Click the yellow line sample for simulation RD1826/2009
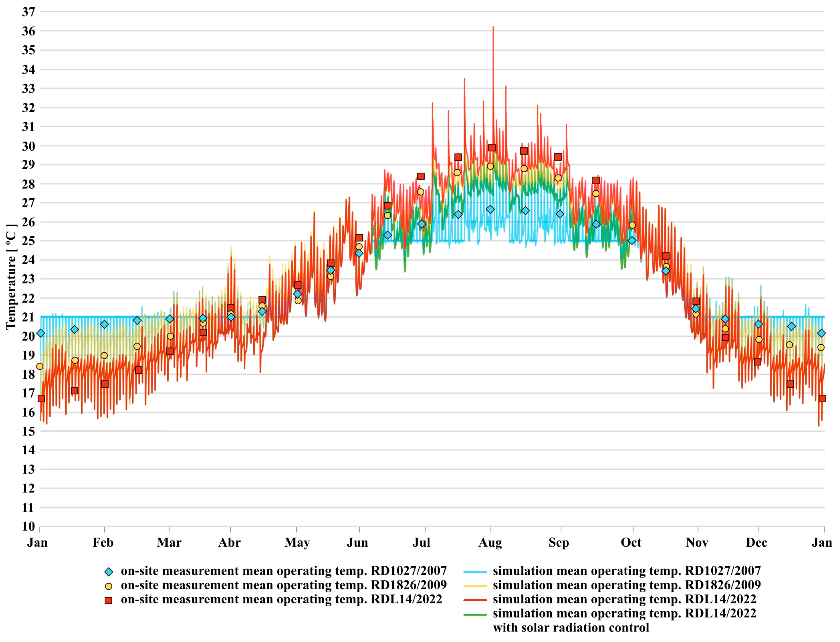The image size is (840, 642). (475, 586)
